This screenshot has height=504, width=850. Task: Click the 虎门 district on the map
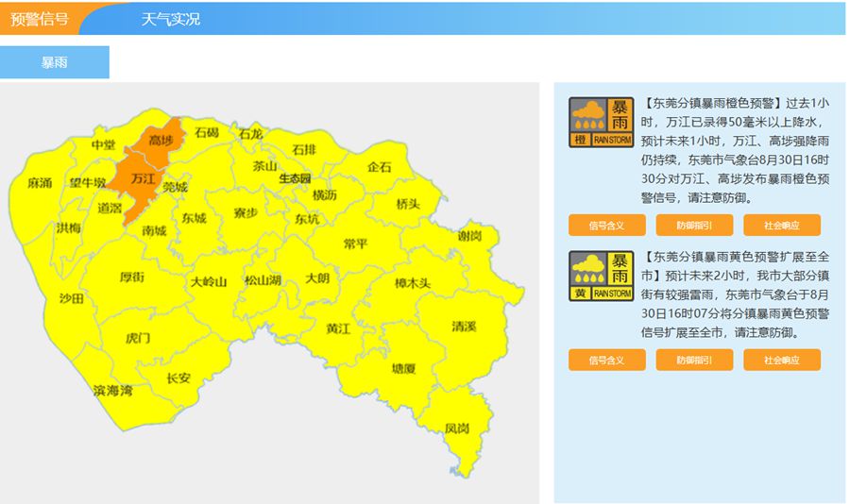pos(138,338)
